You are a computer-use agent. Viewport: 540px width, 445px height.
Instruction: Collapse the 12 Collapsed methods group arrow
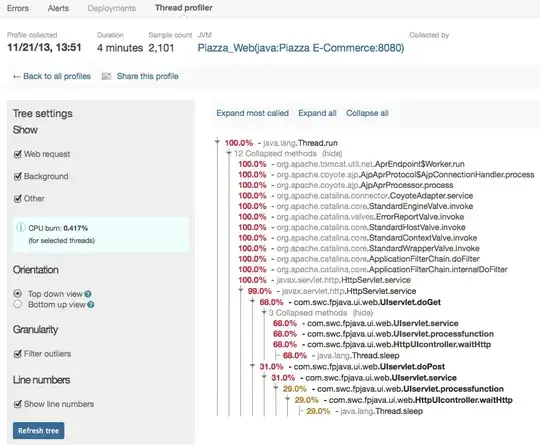click(229, 153)
